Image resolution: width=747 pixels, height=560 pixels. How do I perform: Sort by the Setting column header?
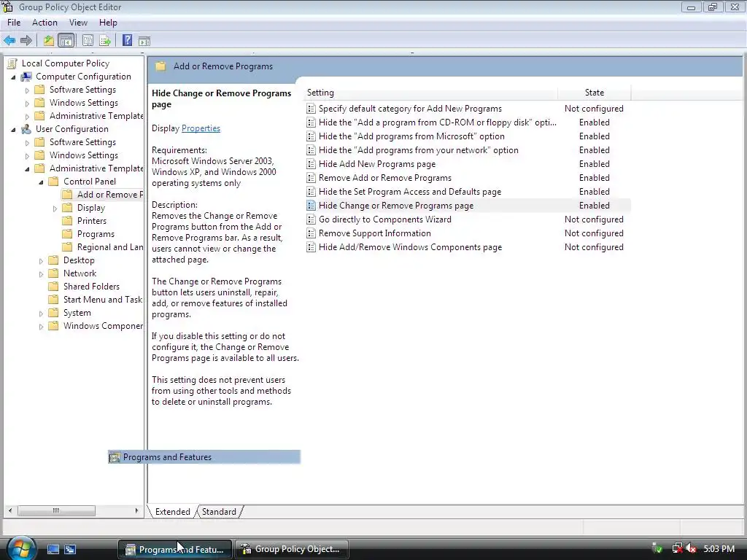coord(430,93)
